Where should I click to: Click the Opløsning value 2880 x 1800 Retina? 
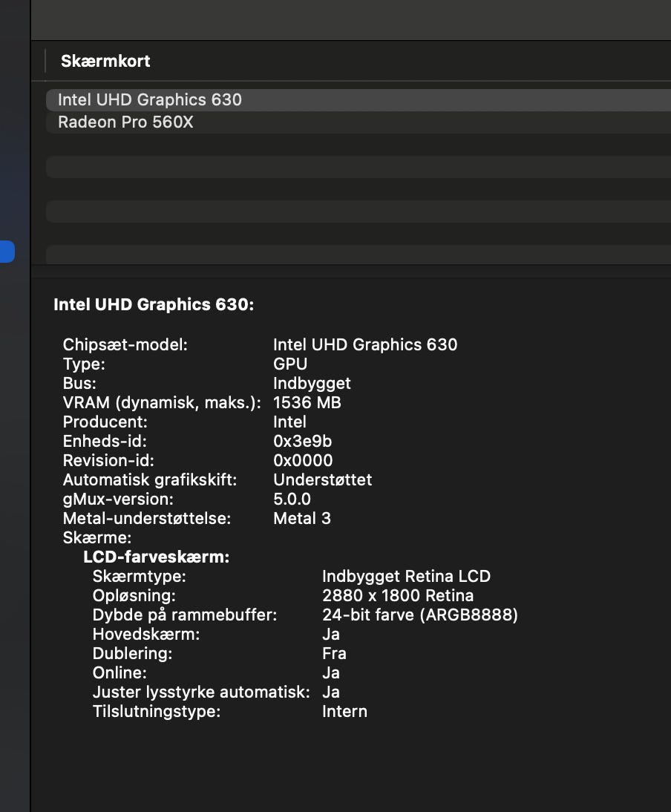(x=398, y=595)
